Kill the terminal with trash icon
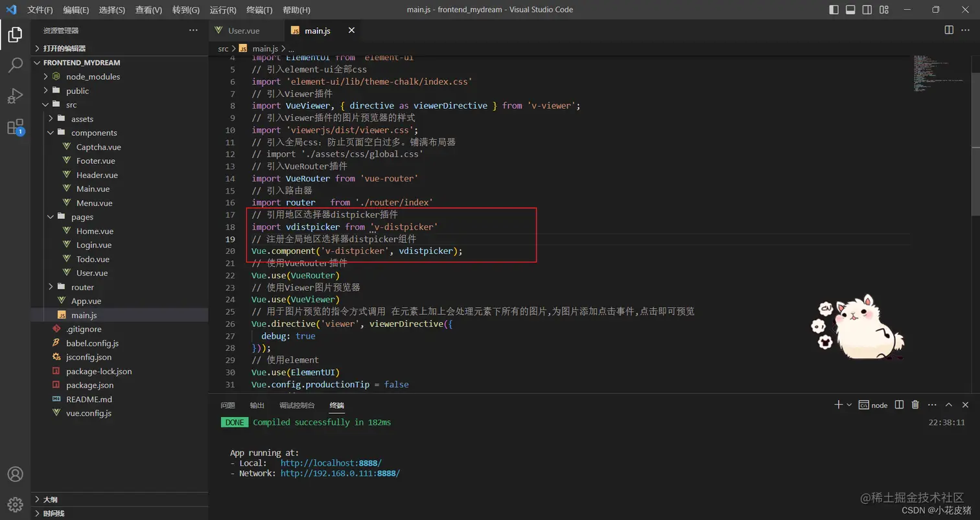This screenshot has height=520, width=980. 915,405
